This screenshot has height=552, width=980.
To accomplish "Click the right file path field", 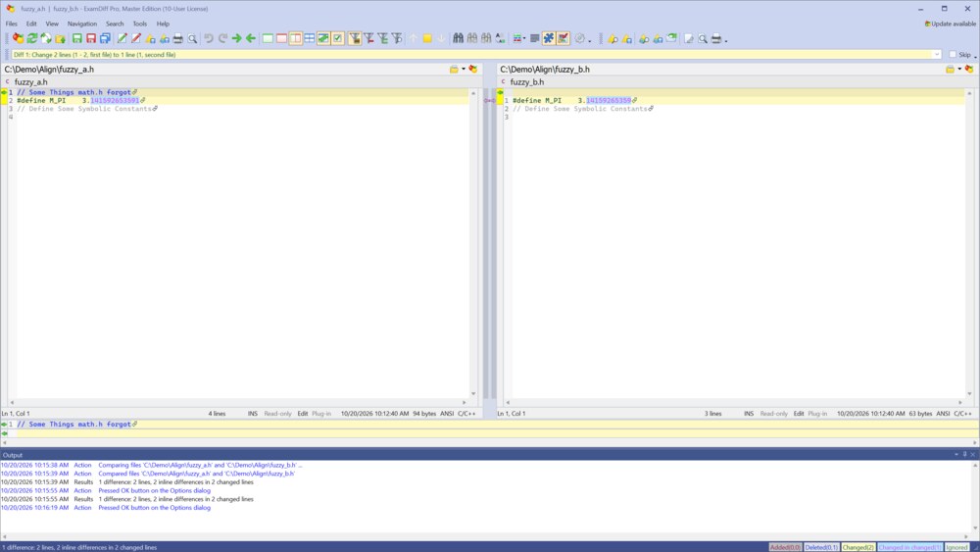I will click(720, 69).
